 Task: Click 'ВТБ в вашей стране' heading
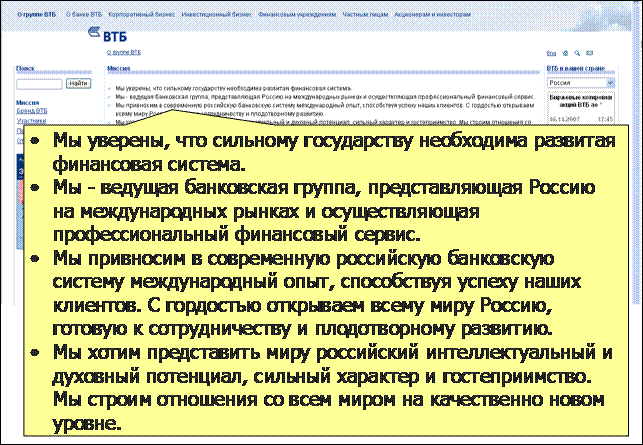click(576, 68)
